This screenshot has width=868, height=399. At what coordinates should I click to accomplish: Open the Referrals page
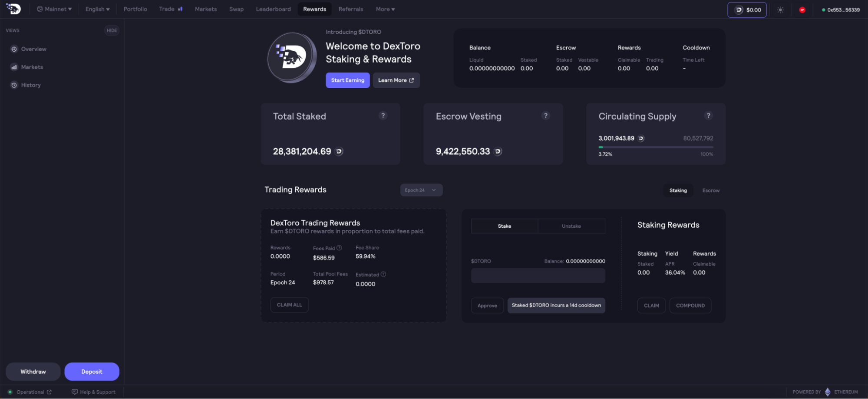pyautogui.click(x=350, y=9)
